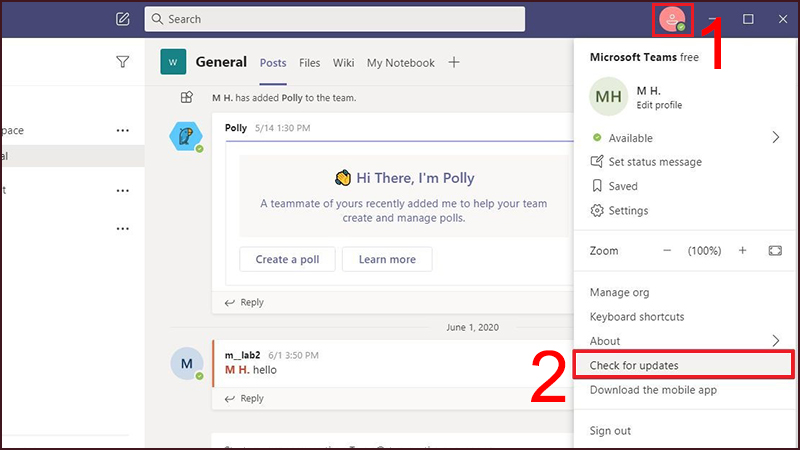The width and height of the screenshot is (800, 450).
Task: Click Polly bot avatar icon
Action: pyautogui.click(x=186, y=136)
